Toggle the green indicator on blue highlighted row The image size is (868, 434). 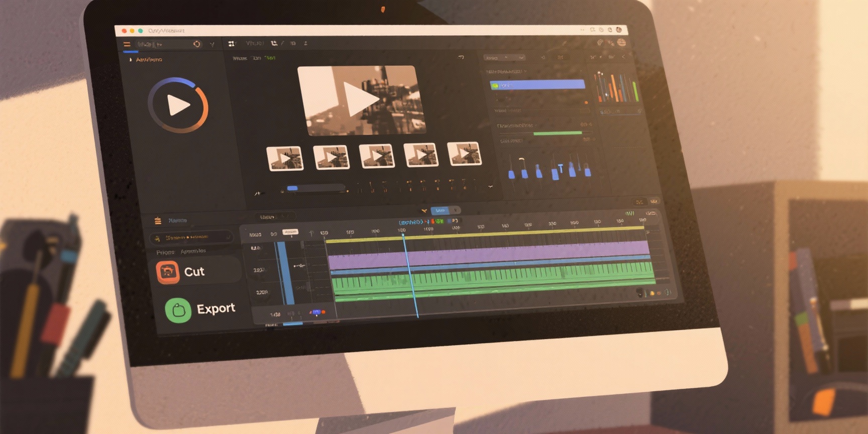coord(495,86)
